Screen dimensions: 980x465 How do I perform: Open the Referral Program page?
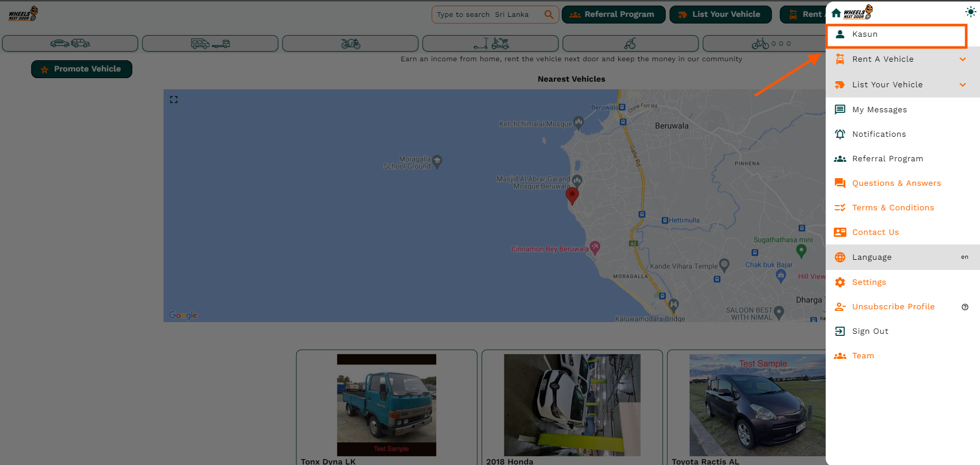pos(613,14)
